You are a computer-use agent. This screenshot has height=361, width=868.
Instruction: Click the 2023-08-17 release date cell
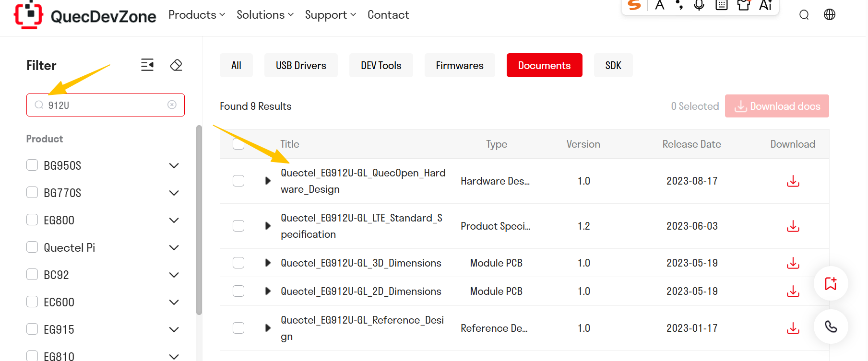[x=692, y=181]
